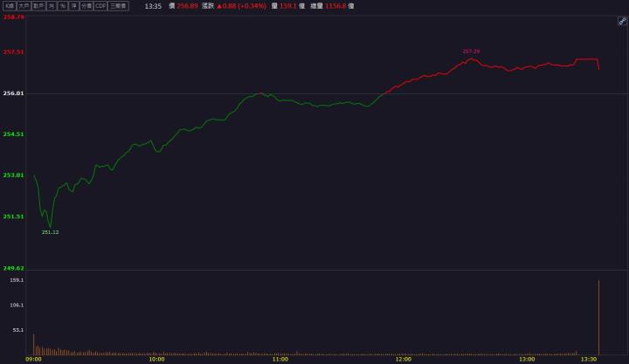Viewport: 629px width, 364px height.
Task: Click the 159.1 volume axis label
Action: point(17,280)
